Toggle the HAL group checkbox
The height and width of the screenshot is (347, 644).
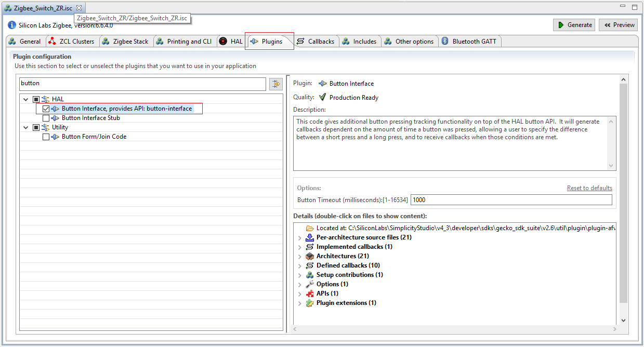point(36,99)
